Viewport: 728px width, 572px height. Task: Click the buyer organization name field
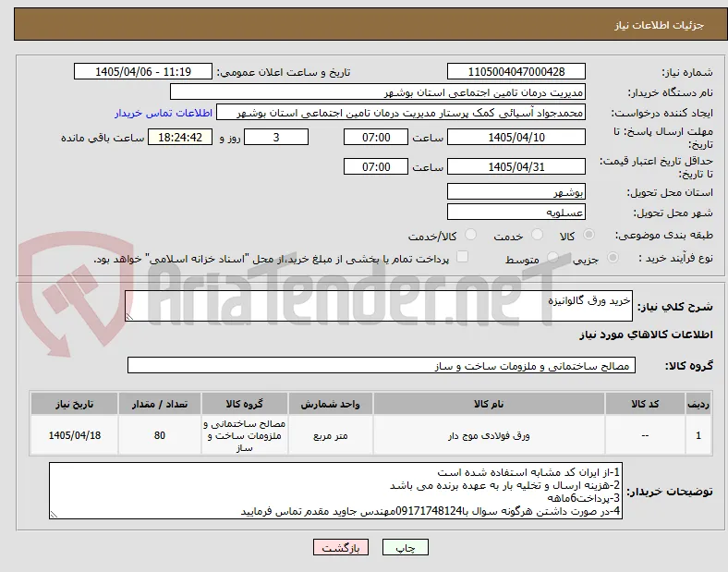pyautogui.click(x=378, y=91)
